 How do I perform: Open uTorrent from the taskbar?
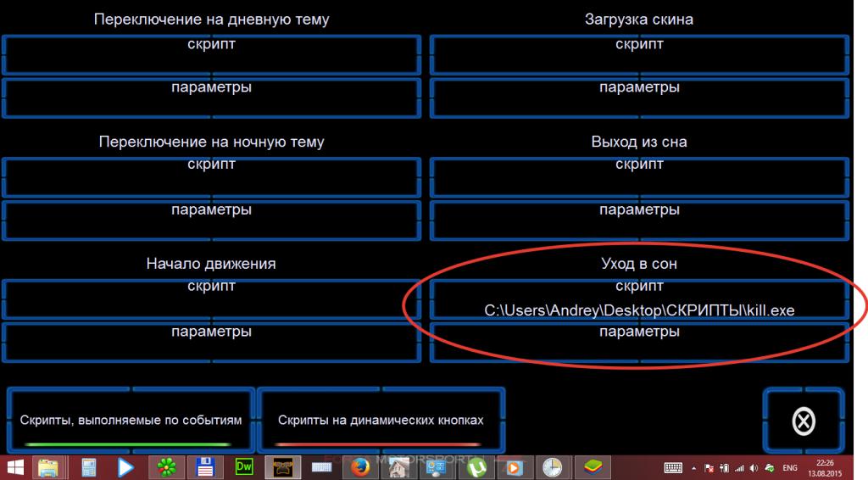pyautogui.click(x=476, y=468)
